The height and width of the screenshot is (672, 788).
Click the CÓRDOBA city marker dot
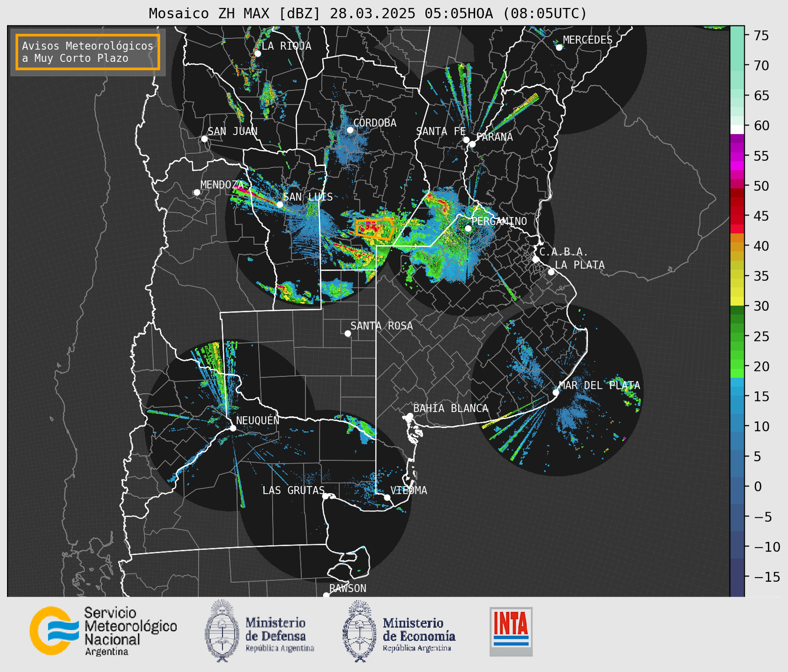pyautogui.click(x=350, y=130)
